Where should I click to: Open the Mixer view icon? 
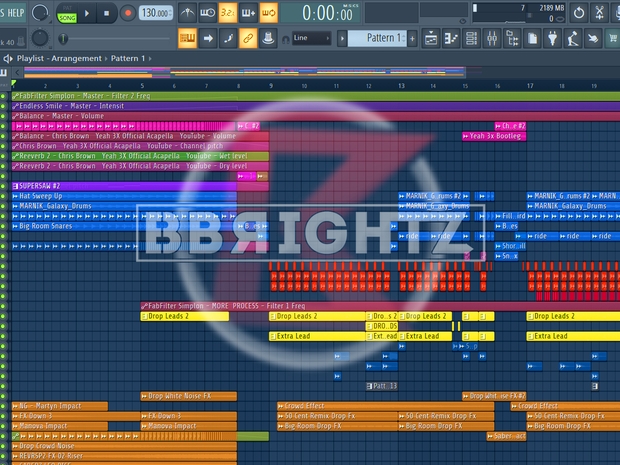coord(492,38)
